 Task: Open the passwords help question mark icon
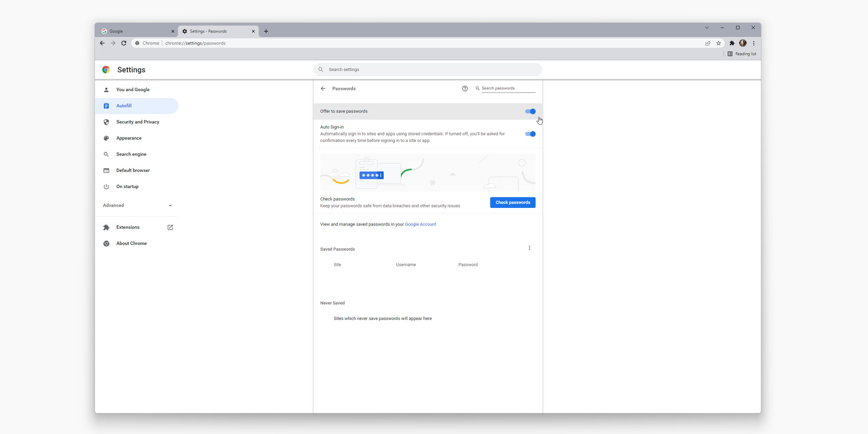tap(465, 89)
